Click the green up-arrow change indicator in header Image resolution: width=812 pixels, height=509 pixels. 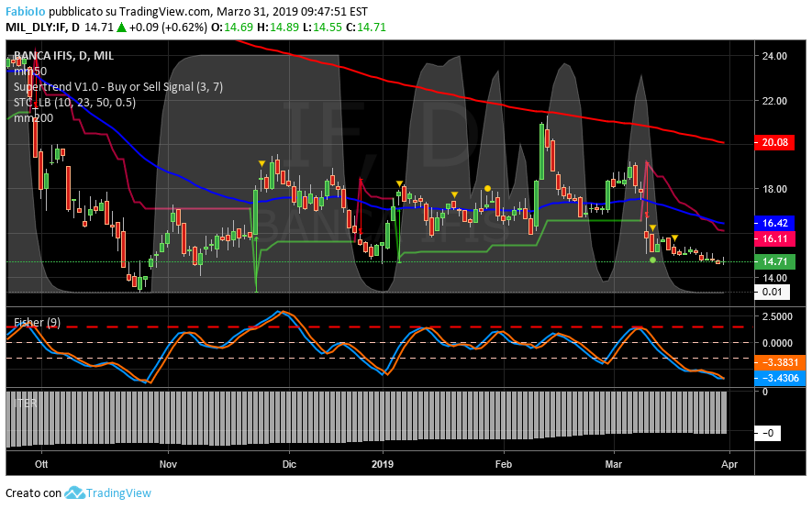tap(121, 28)
